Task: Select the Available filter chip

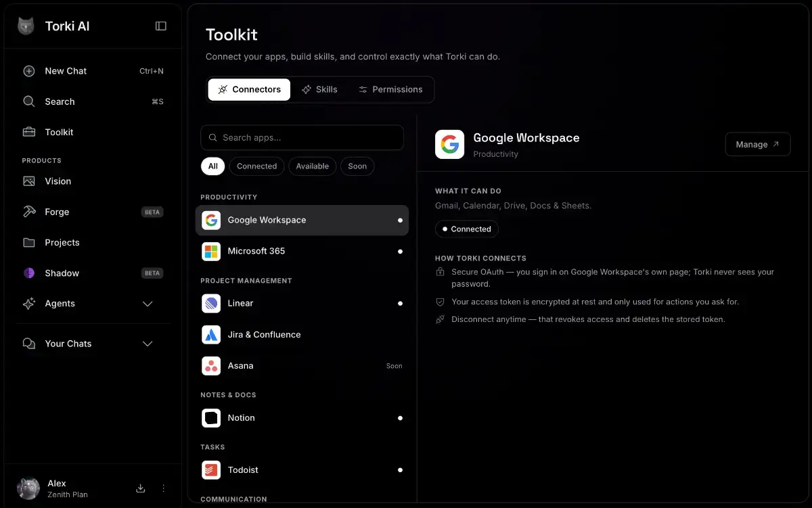Action: [312, 166]
